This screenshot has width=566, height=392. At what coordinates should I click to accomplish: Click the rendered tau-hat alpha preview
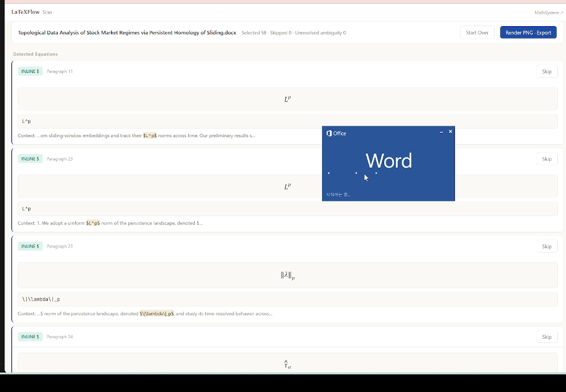287,364
